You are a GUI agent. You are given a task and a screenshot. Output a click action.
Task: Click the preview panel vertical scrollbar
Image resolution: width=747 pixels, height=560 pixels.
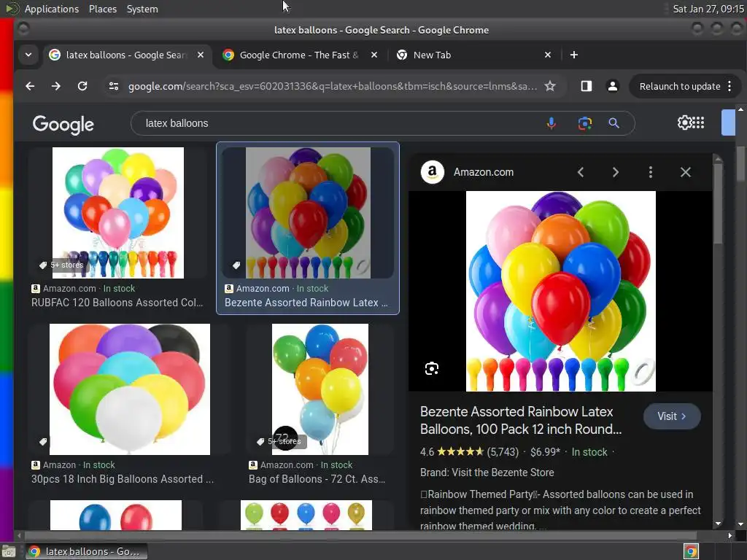(x=718, y=204)
